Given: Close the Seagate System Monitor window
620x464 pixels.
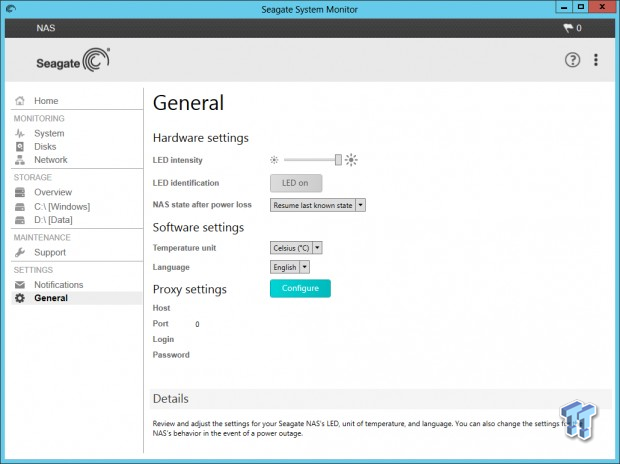Looking at the screenshot, I should (602, 7).
